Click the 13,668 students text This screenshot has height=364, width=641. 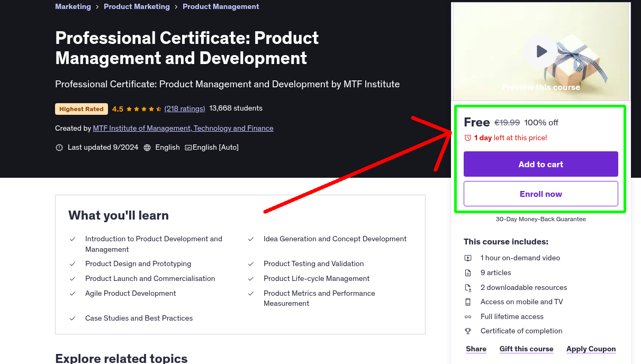236,108
